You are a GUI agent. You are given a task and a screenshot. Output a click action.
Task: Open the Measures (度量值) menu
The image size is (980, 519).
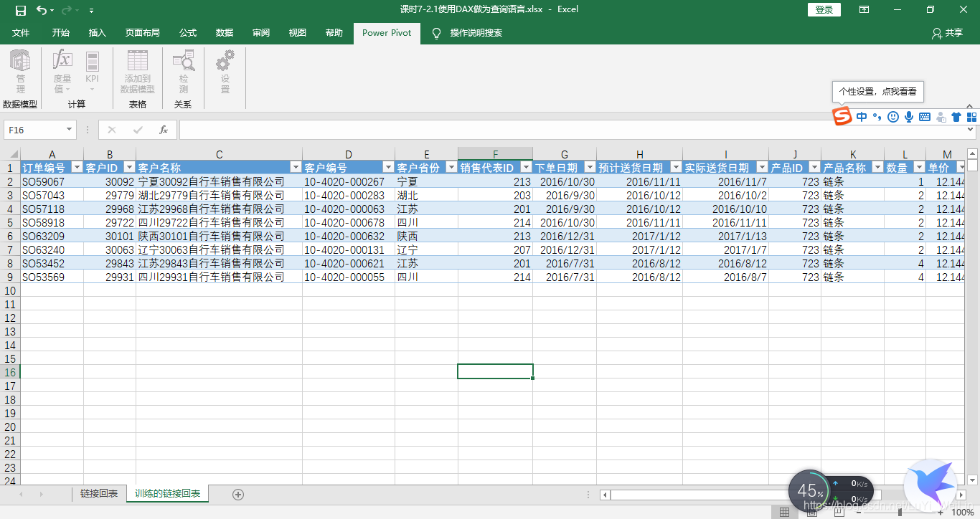62,72
